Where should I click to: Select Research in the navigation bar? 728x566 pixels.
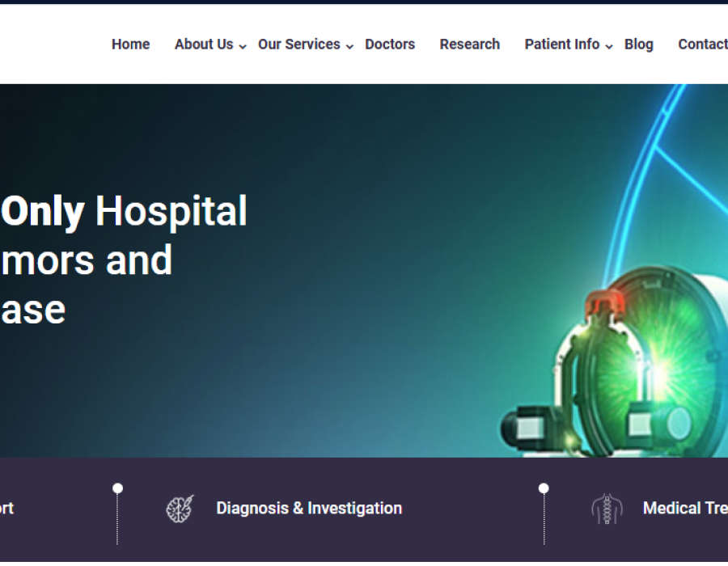(469, 44)
